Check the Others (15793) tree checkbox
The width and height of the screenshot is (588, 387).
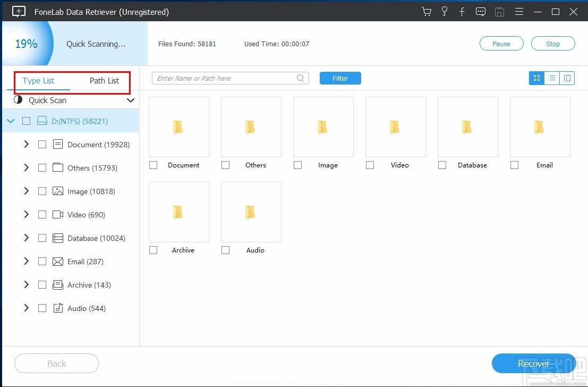(x=42, y=167)
